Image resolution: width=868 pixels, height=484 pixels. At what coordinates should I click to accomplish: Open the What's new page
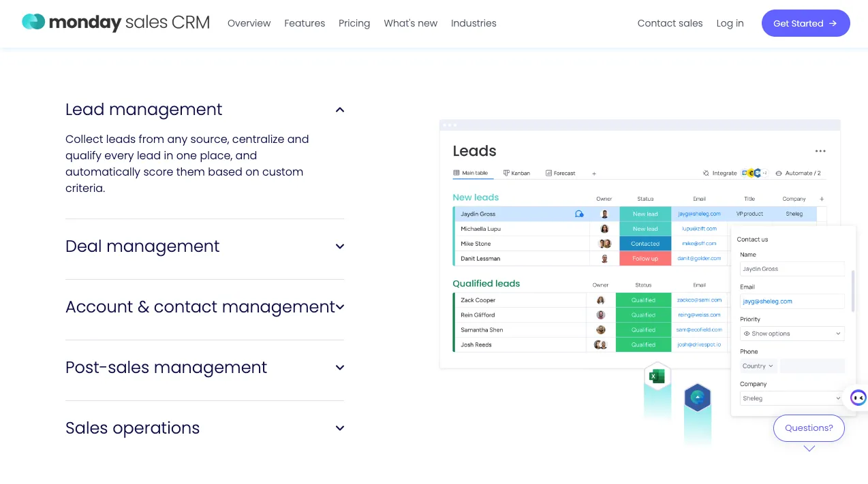coord(410,23)
